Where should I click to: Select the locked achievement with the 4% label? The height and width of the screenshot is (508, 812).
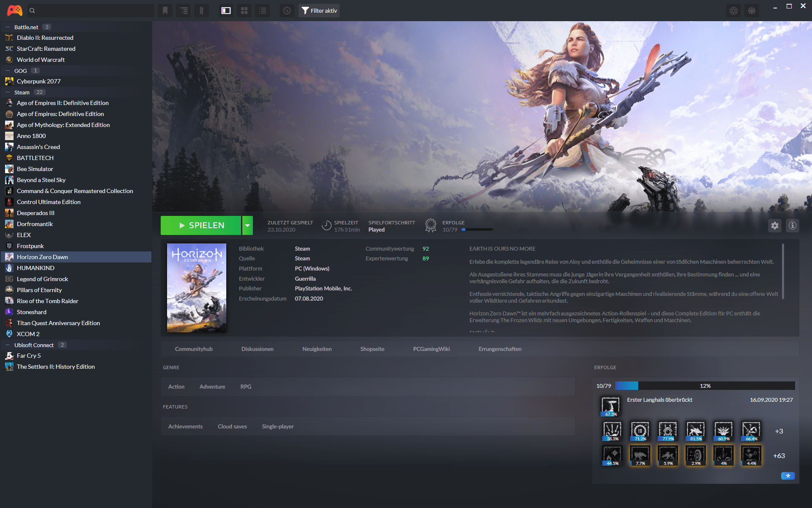724,456
